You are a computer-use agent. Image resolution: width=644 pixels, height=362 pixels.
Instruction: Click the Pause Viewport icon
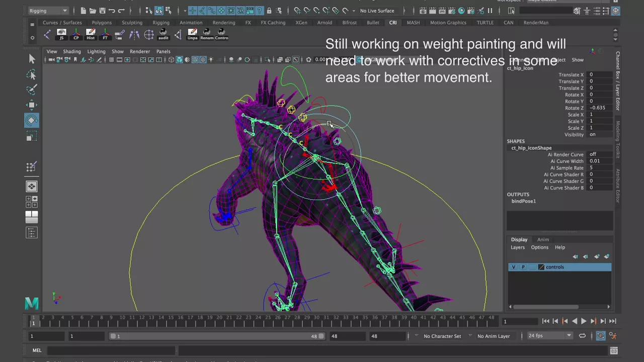click(x=490, y=11)
